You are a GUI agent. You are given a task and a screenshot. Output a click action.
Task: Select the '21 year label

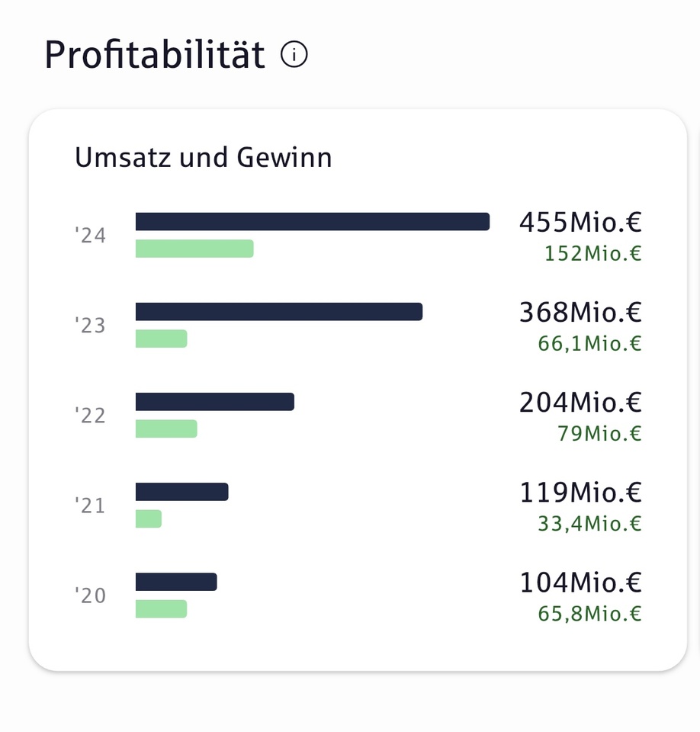pos(91,506)
